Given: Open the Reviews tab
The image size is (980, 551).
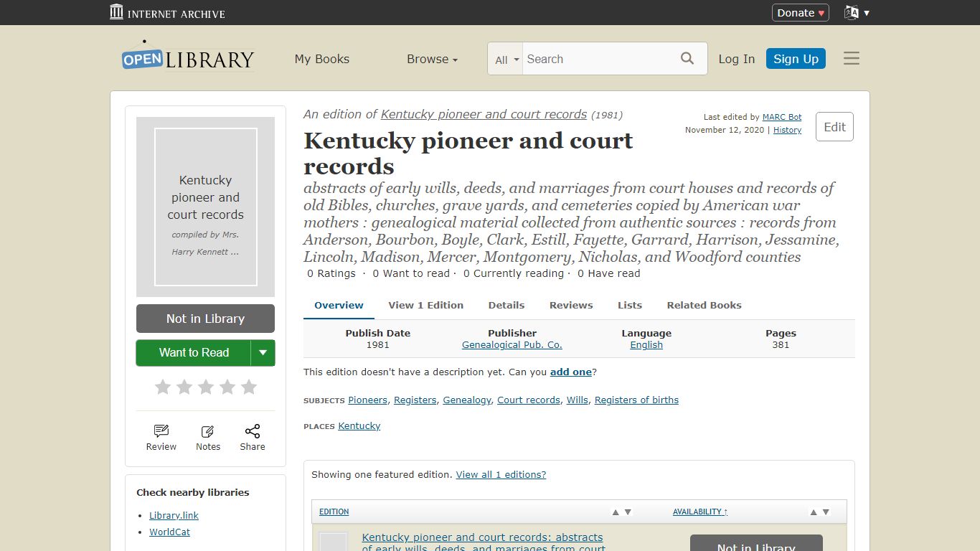Looking at the screenshot, I should pyautogui.click(x=571, y=305).
